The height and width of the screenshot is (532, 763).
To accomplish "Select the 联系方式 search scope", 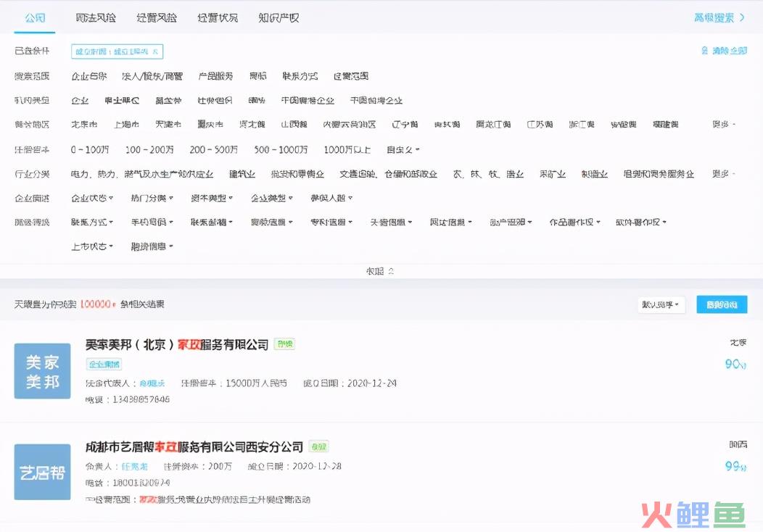I will coord(300,76).
